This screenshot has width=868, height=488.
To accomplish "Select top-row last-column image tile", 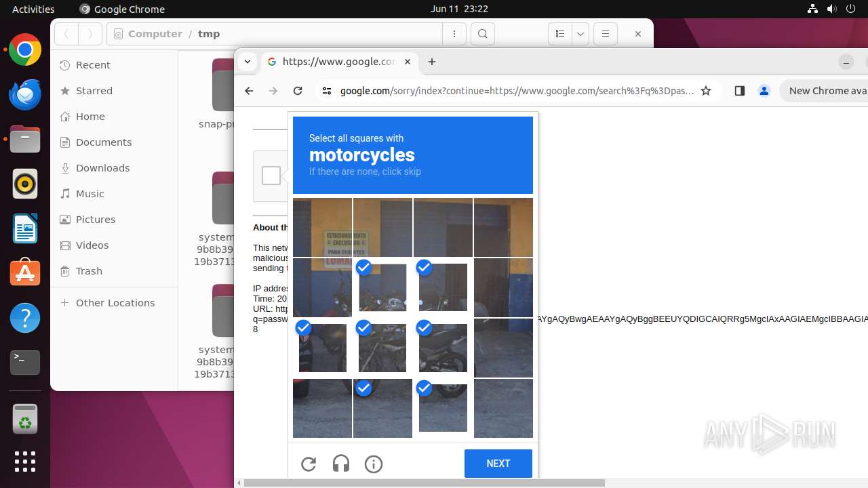I will coord(503,227).
